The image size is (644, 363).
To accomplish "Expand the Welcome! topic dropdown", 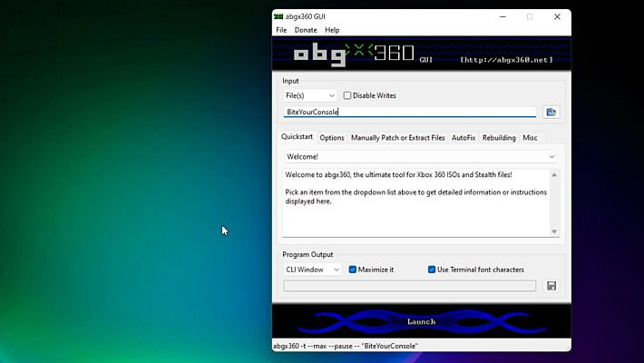I will [x=421, y=157].
